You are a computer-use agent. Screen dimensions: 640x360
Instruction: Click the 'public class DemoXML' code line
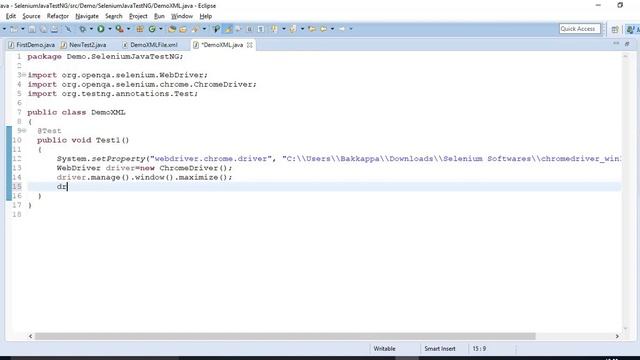76,112
